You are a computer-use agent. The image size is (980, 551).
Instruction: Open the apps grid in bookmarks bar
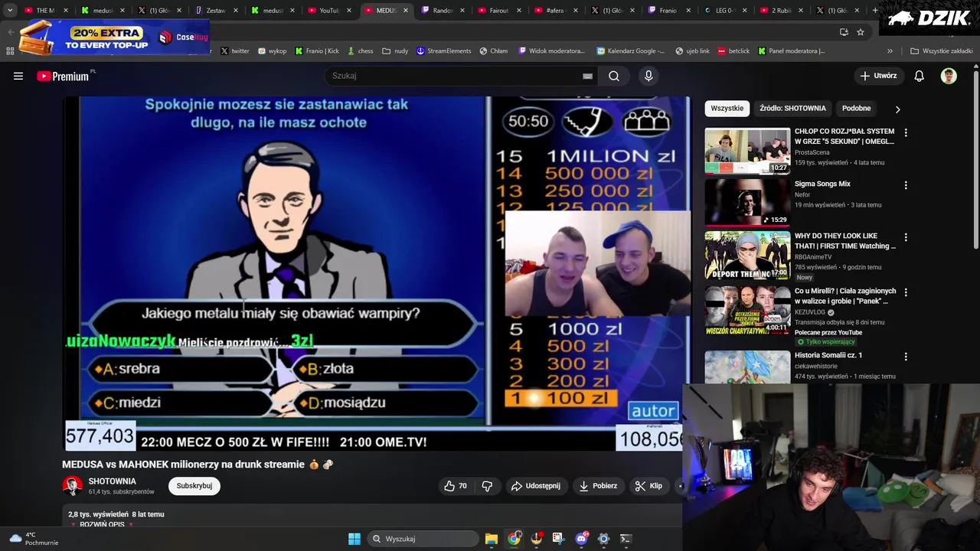pyautogui.click(x=10, y=51)
